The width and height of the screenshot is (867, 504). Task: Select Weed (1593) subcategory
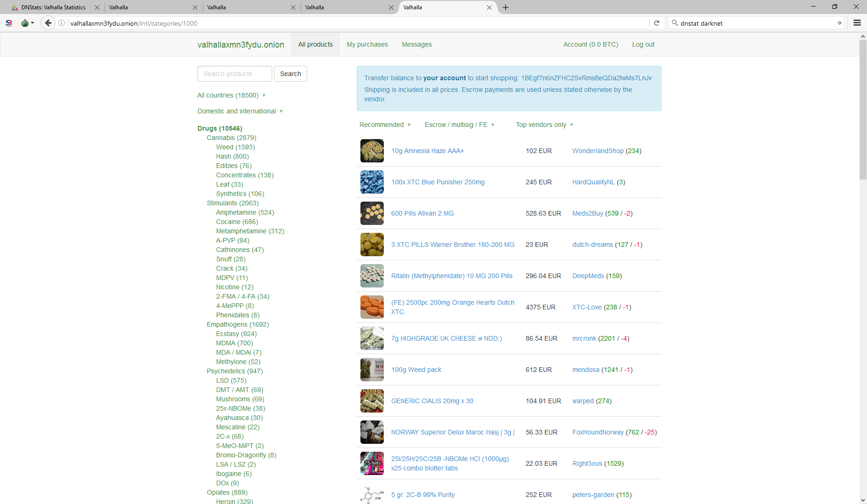(235, 147)
